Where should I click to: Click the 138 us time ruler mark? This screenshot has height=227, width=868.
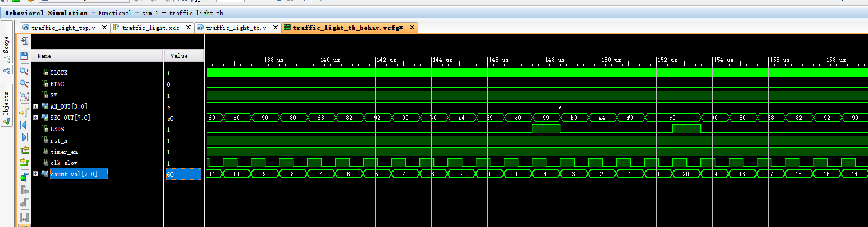273,60
